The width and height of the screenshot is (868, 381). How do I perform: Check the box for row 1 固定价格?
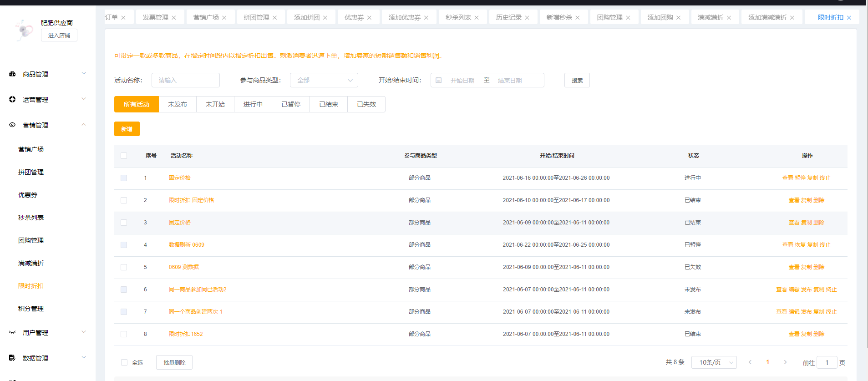124,178
